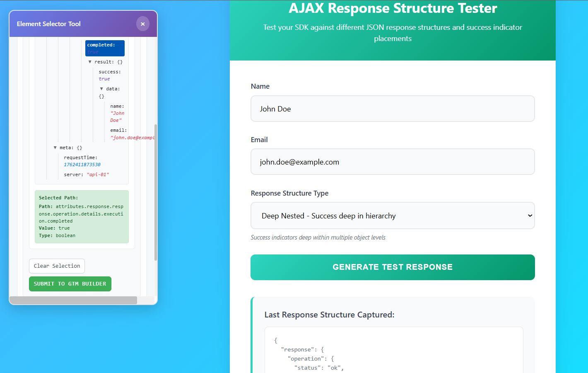Image resolution: width=588 pixels, height=373 pixels.
Task: Click the Clear Selection button
Action: coord(57,266)
